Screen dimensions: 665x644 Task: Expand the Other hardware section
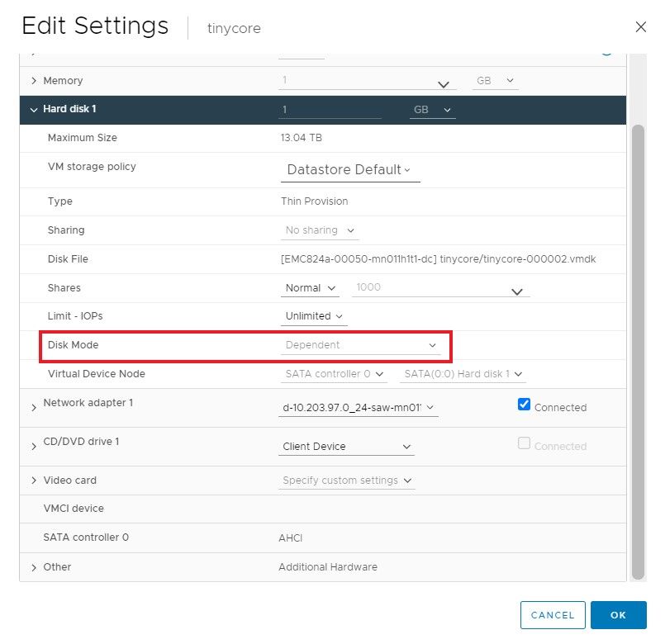34,567
